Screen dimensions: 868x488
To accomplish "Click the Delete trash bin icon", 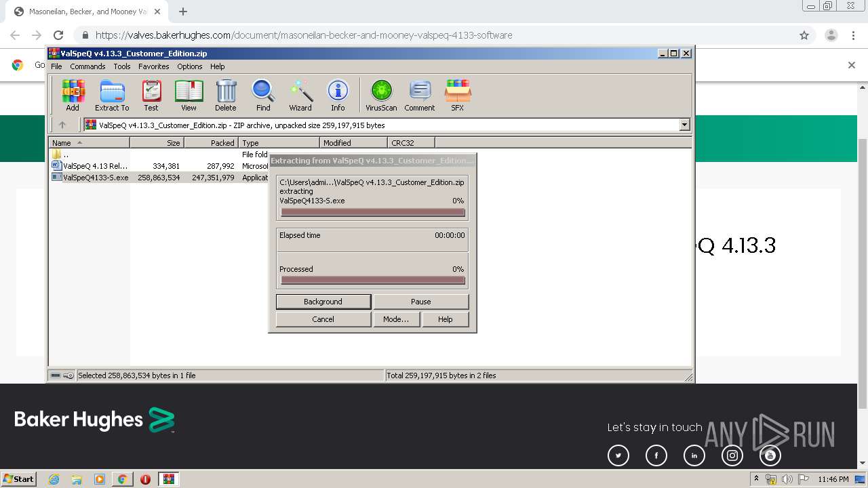I will (x=226, y=96).
